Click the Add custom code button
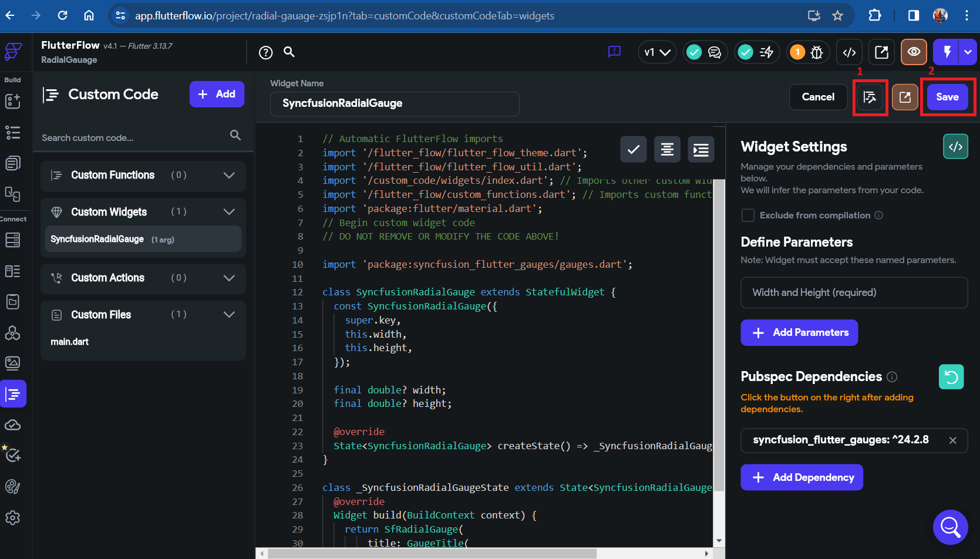 [217, 94]
